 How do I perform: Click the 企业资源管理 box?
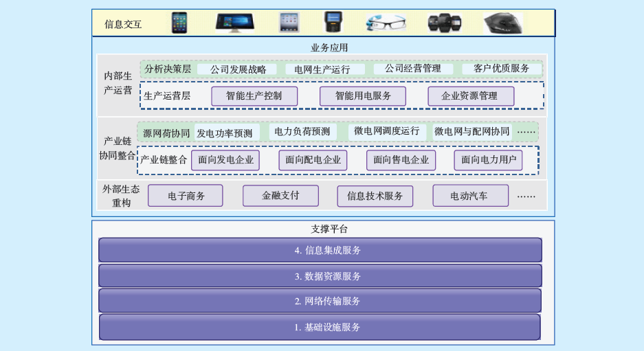[x=470, y=96]
